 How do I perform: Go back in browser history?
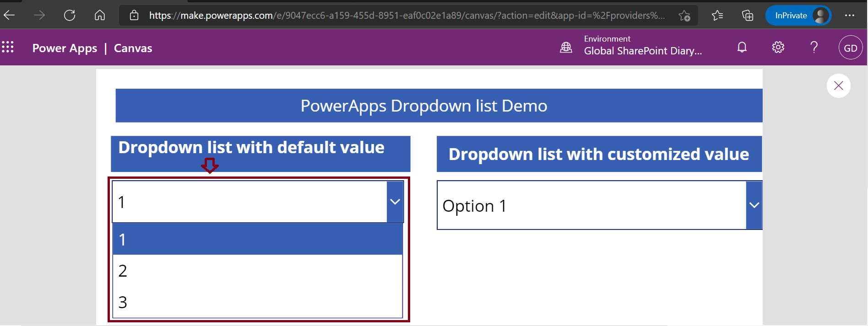pos(10,15)
